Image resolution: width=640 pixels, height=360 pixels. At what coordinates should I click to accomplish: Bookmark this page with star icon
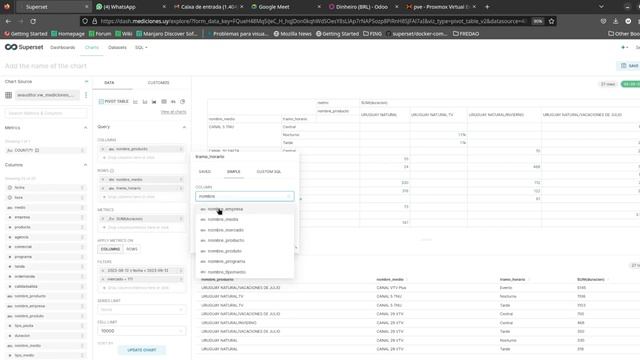[x=551, y=21]
